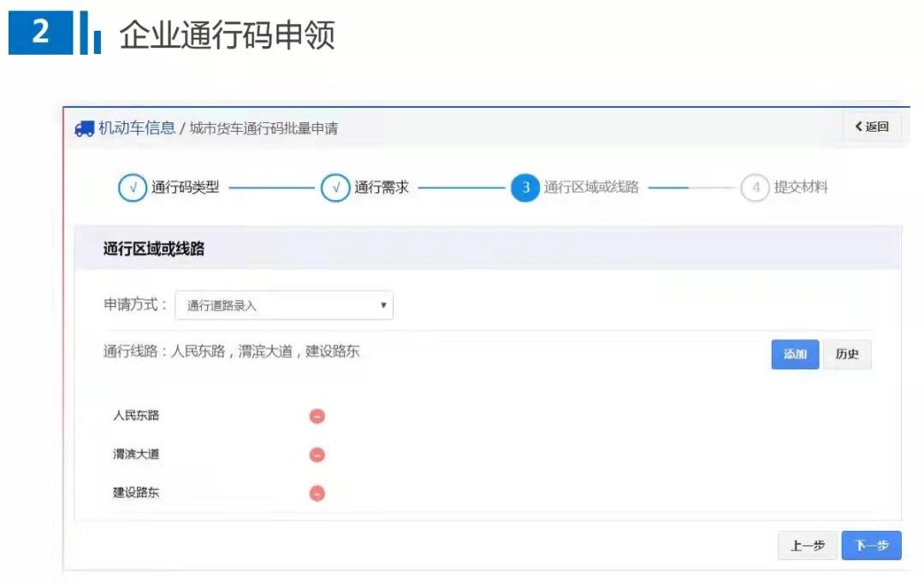Image resolution: width=924 pixels, height=584 pixels.
Task: Click the 城市货车通行码批量申请 breadcrumb text
Action: point(263,128)
